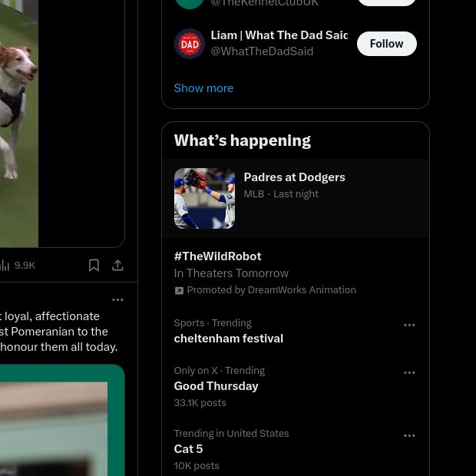Screen dimensions: 476x476
Task: Open more options for cheltenham festival trend
Action: (409, 325)
